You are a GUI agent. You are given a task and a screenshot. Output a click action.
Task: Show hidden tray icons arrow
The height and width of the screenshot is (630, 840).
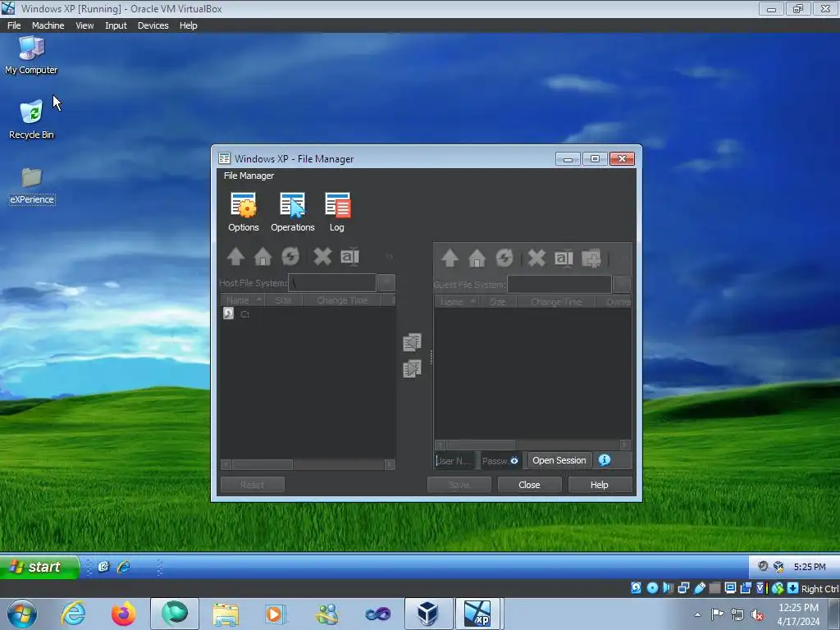click(x=697, y=614)
